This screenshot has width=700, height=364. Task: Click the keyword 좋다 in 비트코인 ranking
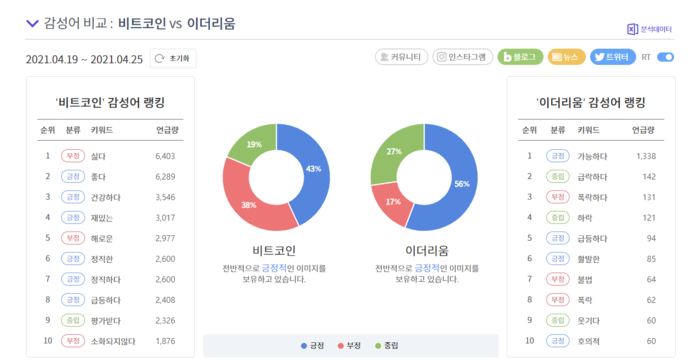pyautogui.click(x=98, y=177)
